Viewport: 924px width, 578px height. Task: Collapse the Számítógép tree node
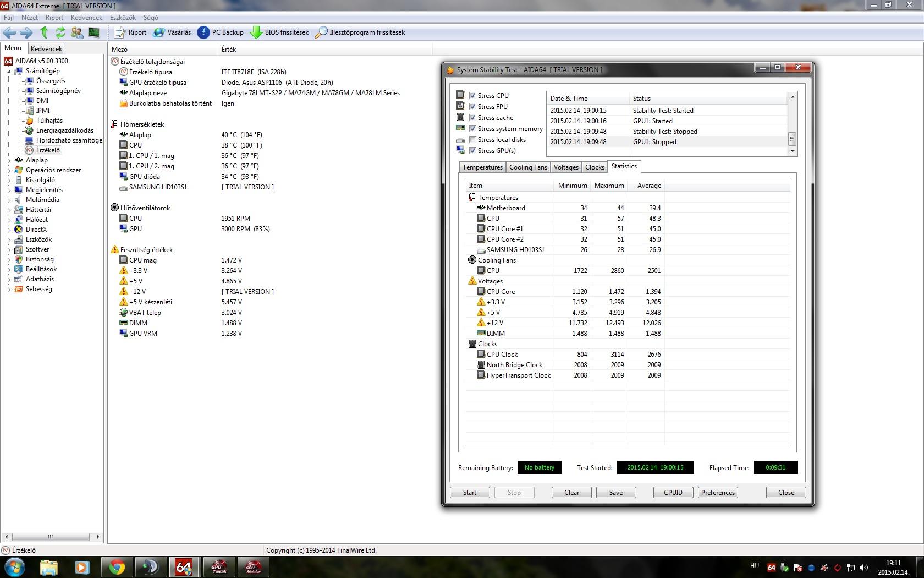tap(9, 72)
